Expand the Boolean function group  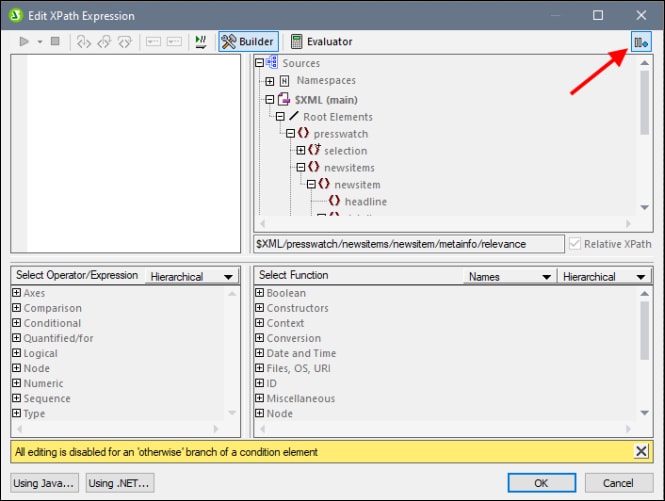click(260, 293)
